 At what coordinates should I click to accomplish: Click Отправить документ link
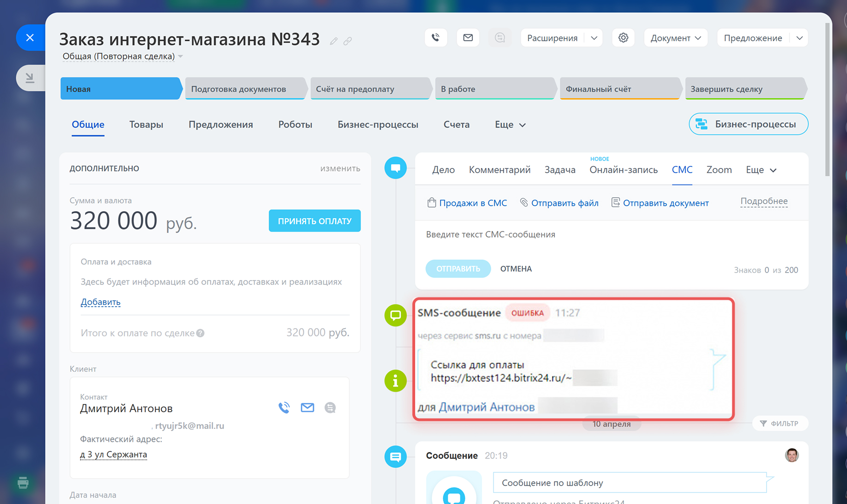(x=660, y=203)
